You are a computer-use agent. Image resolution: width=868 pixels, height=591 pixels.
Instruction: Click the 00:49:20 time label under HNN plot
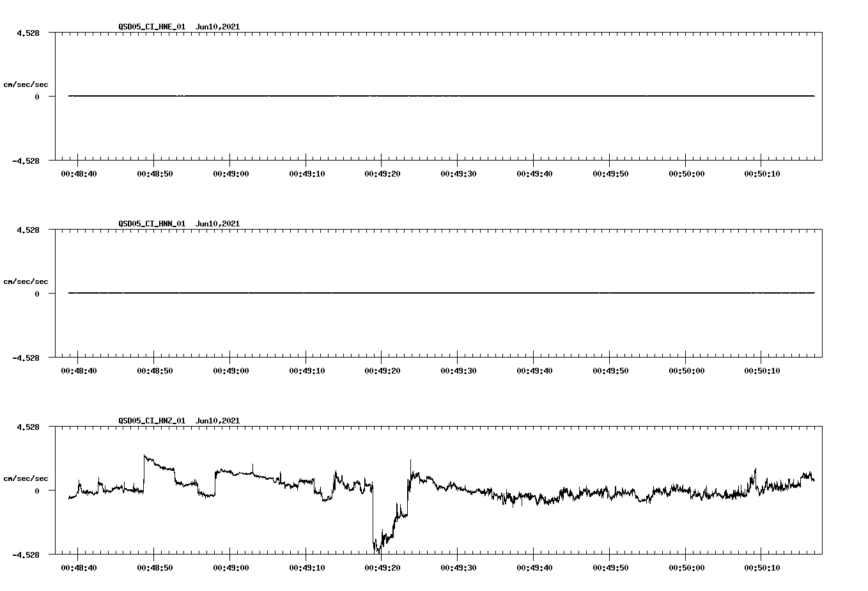382,370
